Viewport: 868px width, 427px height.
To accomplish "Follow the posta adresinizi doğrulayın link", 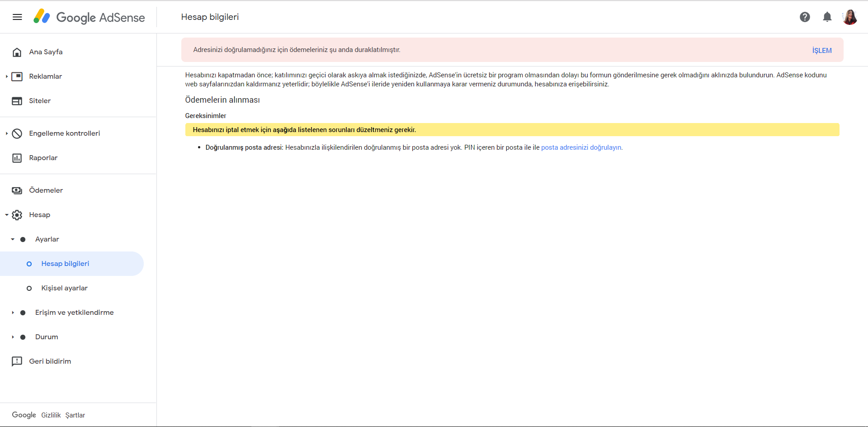I will 581,147.
